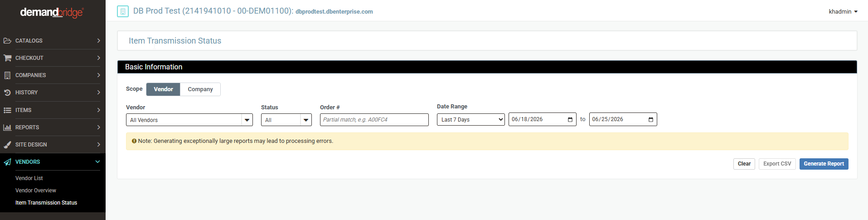Select the Vendor scope toggle
868x220 pixels.
pyautogui.click(x=163, y=89)
